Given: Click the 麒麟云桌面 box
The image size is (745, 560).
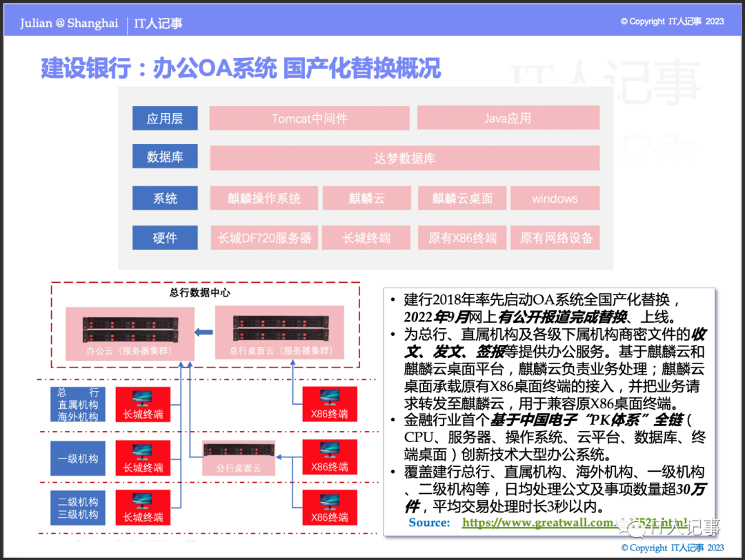Looking at the screenshot, I should [x=461, y=198].
